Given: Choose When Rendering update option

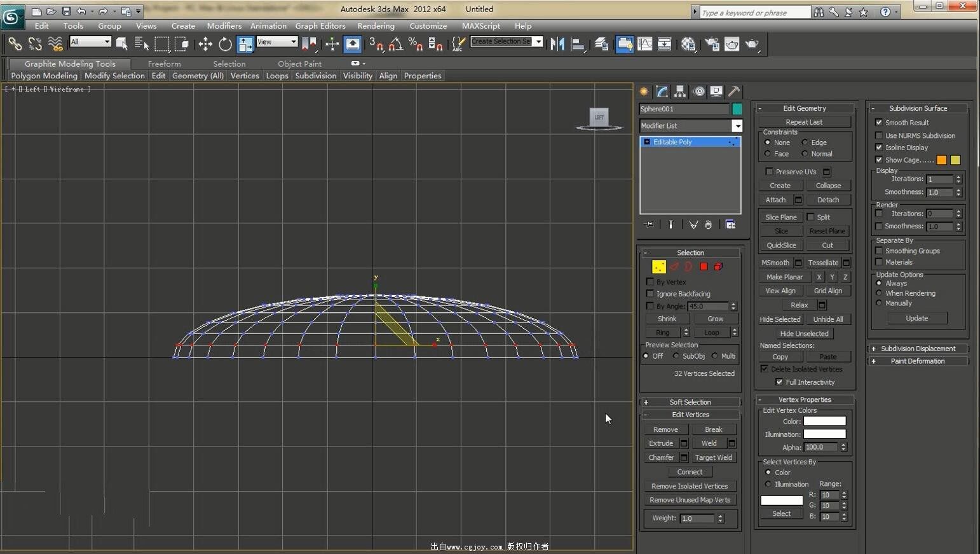Looking at the screenshot, I should click(x=879, y=293).
